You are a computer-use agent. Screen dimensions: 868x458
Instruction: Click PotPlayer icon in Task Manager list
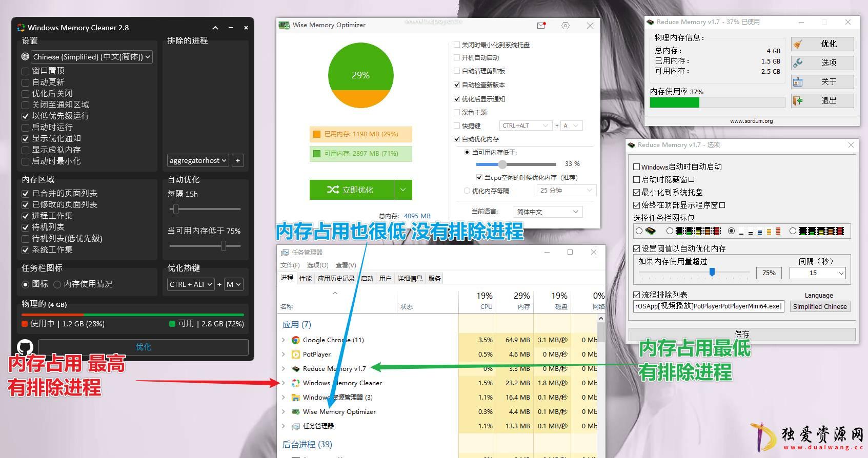coord(295,355)
